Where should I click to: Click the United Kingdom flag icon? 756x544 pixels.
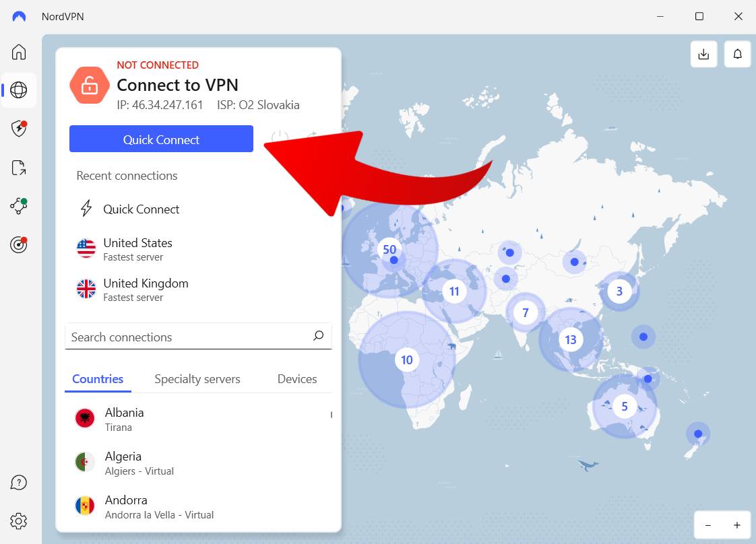[86, 289]
